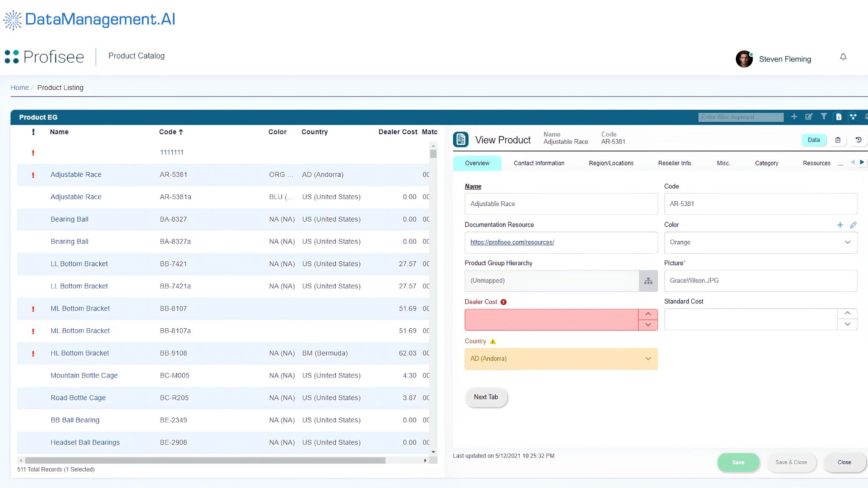
Task: Click the hierarchy relationship icon in the Product EG toolbar
Action: click(853, 117)
